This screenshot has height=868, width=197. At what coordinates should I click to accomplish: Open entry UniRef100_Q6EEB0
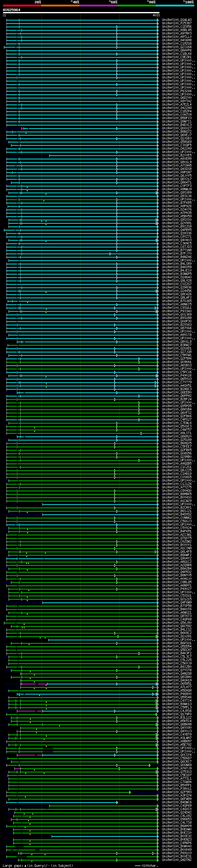click(x=177, y=393)
